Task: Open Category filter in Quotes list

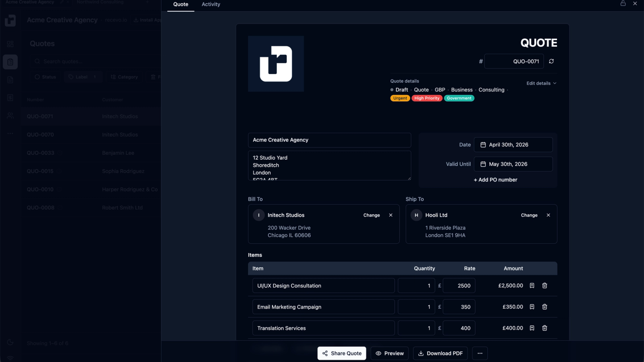Action: pyautogui.click(x=124, y=77)
